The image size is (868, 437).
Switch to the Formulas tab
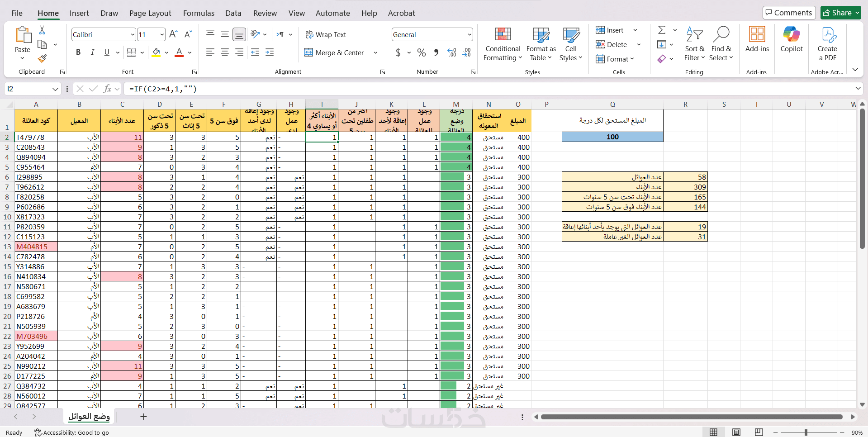[x=199, y=13]
